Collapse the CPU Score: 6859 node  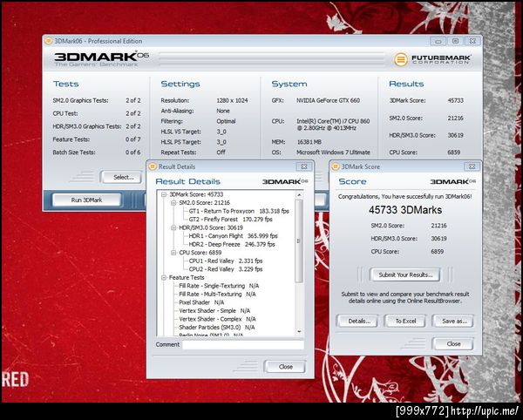[x=173, y=253]
